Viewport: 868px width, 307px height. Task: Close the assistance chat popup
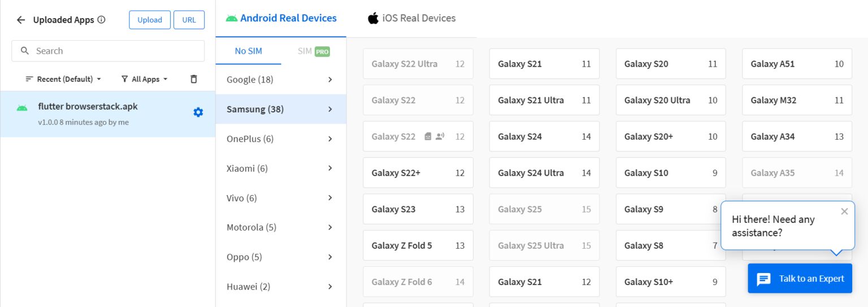(x=844, y=211)
